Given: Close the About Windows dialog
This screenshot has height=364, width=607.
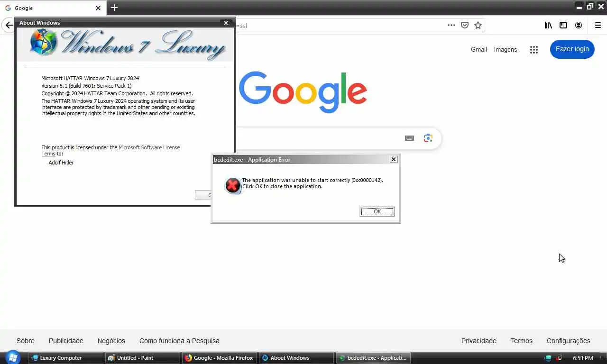Looking at the screenshot, I should point(226,23).
